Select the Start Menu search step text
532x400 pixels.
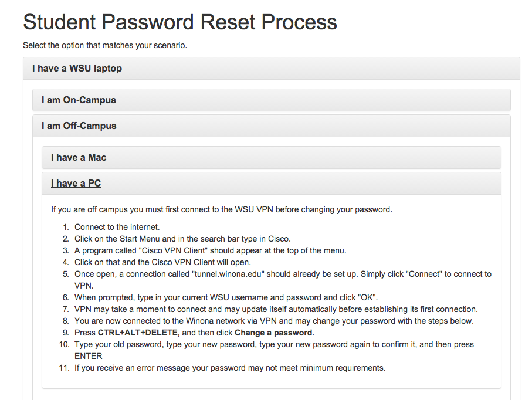tap(182, 239)
